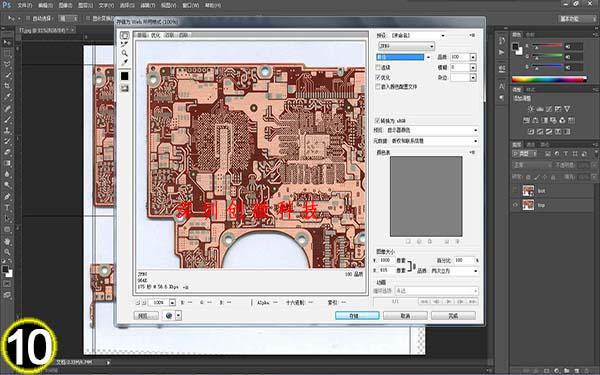This screenshot has width=600, height=375.
Task: Select the Zoom tool in Save for Web dialog
Action: click(x=124, y=53)
